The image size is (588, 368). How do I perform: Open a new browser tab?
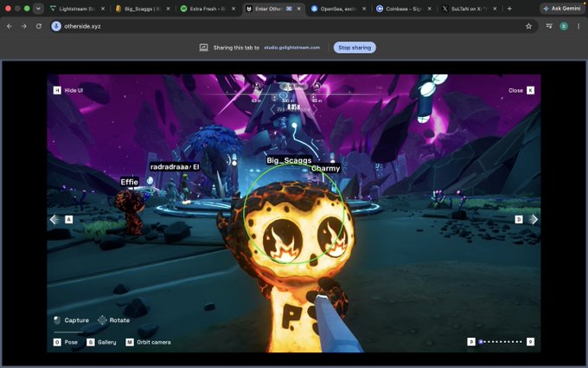tap(509, 9)
